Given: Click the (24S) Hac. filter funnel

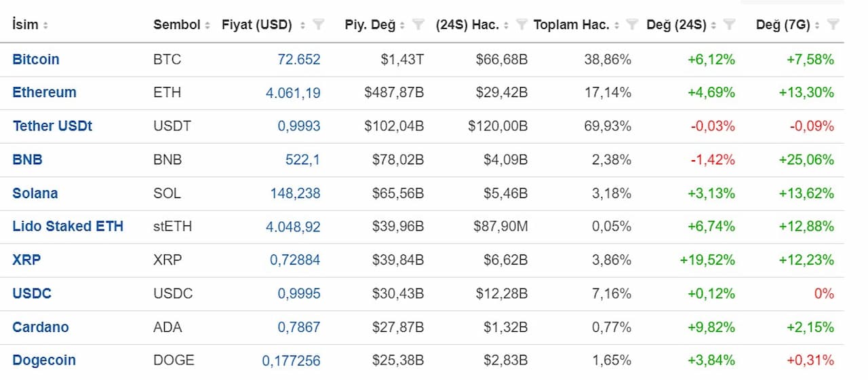Looking at the screenshot, I should [521, 25].
